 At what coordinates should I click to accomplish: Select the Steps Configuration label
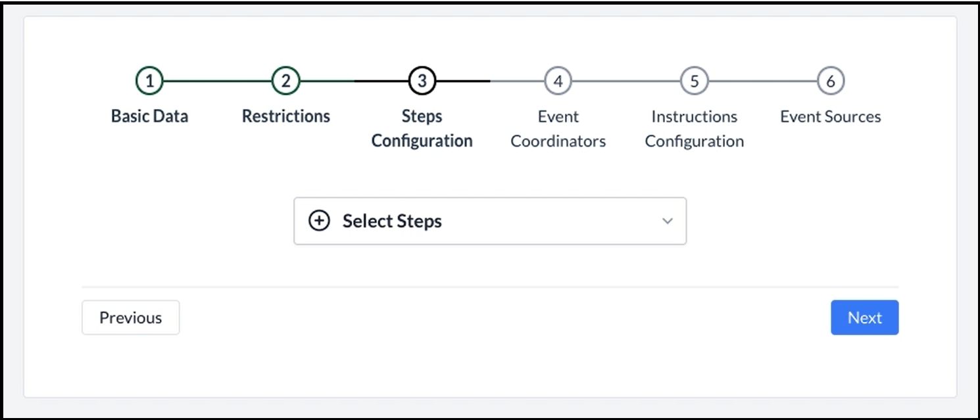[x=422, y=128]
